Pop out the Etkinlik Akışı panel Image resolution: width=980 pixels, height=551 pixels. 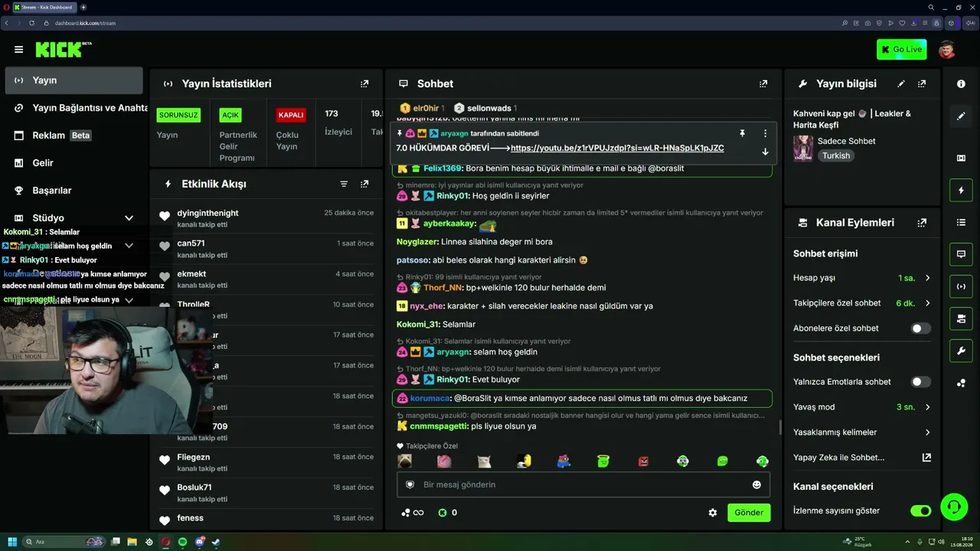click(364, 184)
